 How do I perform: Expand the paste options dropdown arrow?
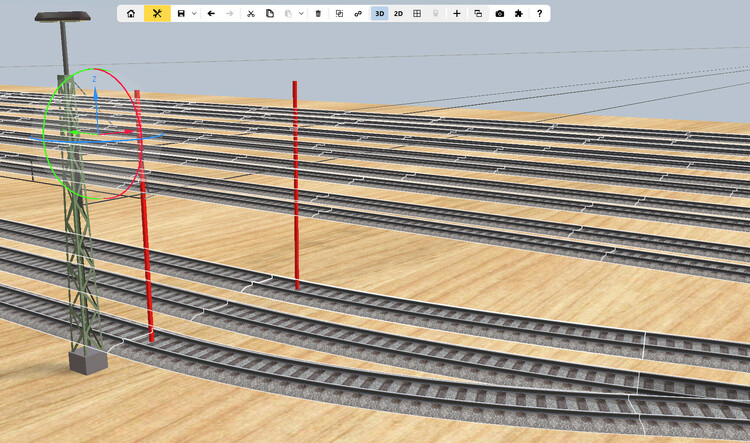click(x=301, y=13)
